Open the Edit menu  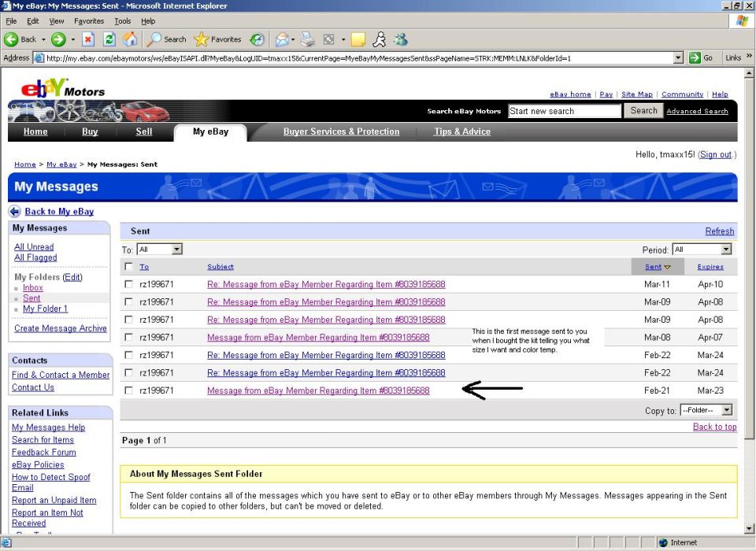pos(33,21)
